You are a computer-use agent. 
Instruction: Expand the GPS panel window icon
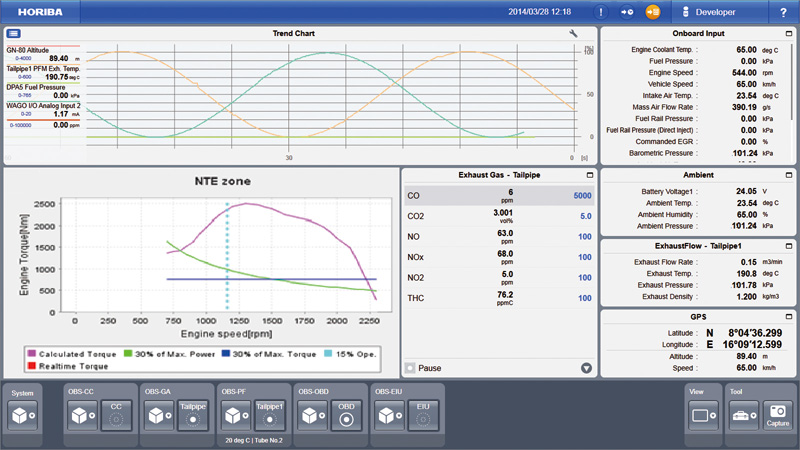(788, 315)
